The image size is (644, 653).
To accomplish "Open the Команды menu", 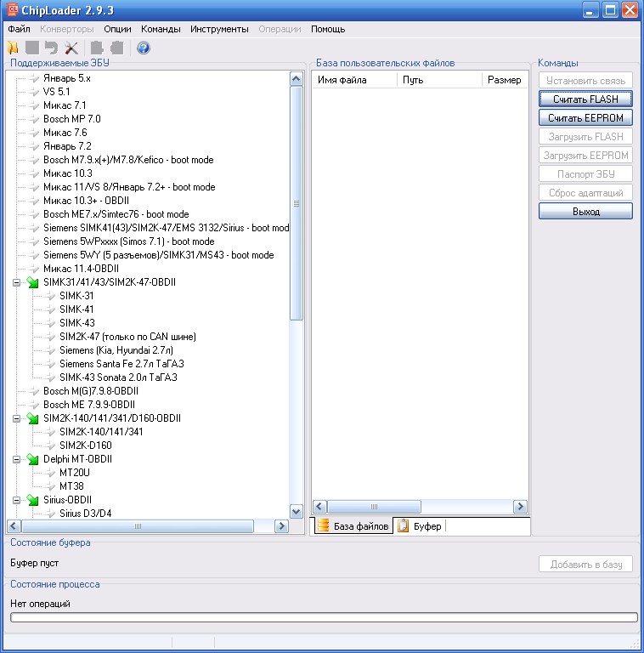I will [x=161, y=29].
